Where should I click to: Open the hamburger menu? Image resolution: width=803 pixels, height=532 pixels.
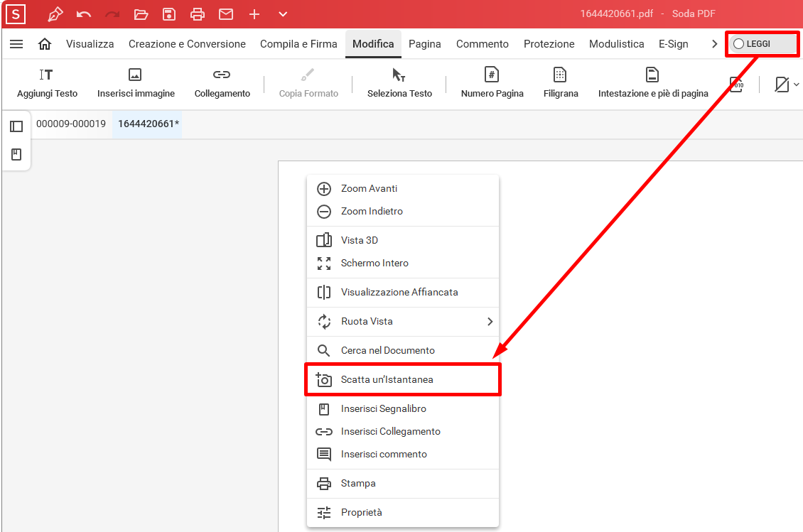pyautogui.click(x=16, y=44)
